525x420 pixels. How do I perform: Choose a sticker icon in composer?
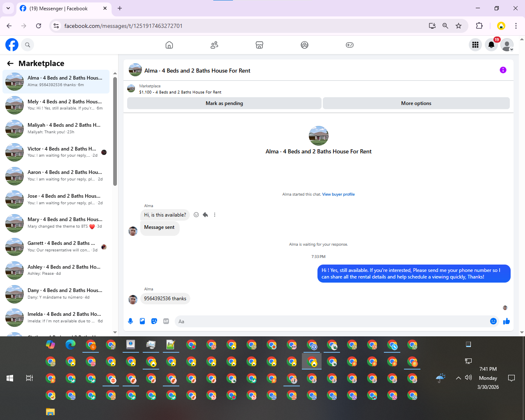click(154, 321)
